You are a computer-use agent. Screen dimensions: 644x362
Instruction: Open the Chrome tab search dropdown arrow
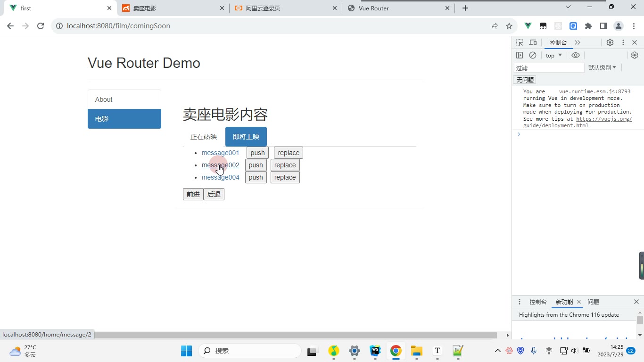click(x=568, y=7)
